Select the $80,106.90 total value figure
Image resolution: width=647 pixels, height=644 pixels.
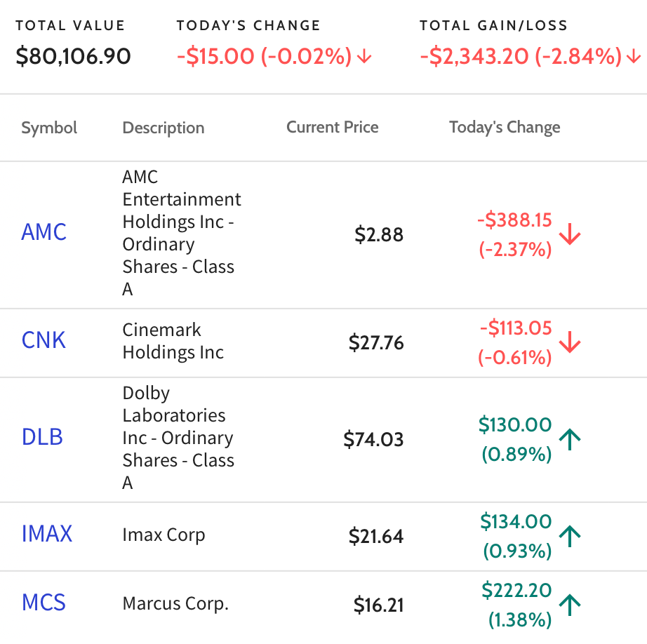73,57
